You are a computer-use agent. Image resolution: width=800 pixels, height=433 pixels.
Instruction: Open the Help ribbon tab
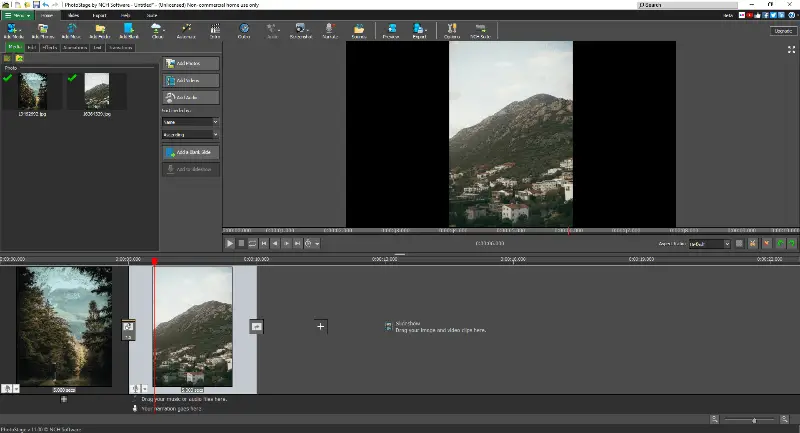click(126, 15)
